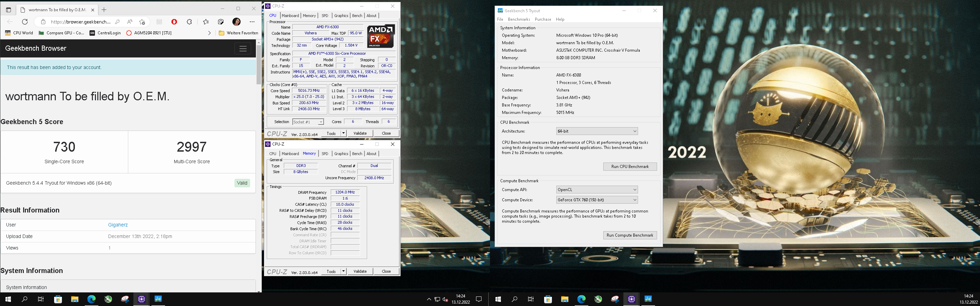The width and height of the screenshot is (980, 306).
Task: Click Run Compute Benchmark button
Action: pyautogui.click(x=630, y=235)
